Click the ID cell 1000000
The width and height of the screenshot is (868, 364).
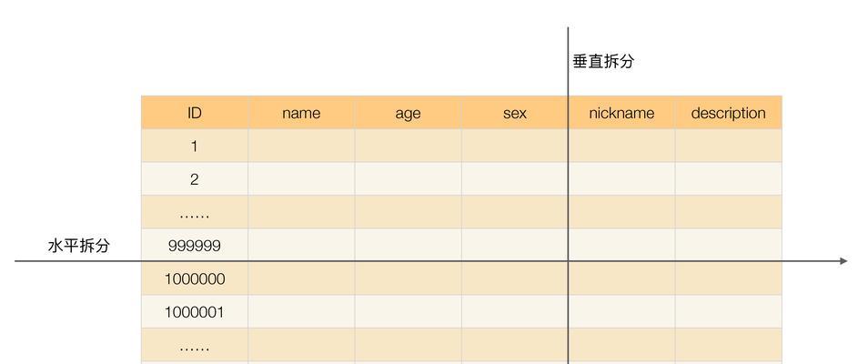coord(195,278)
